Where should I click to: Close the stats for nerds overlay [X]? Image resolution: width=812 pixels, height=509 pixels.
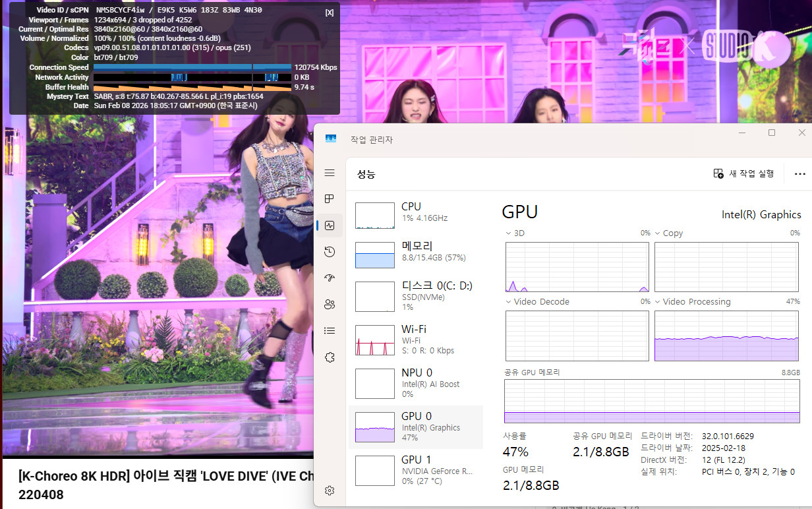330,13
